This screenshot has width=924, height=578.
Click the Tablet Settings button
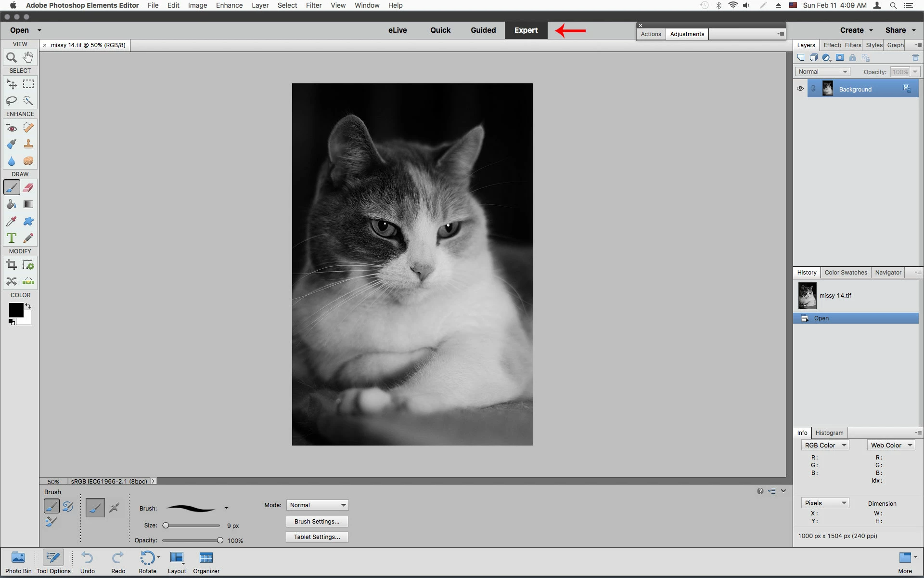point(317,537)
